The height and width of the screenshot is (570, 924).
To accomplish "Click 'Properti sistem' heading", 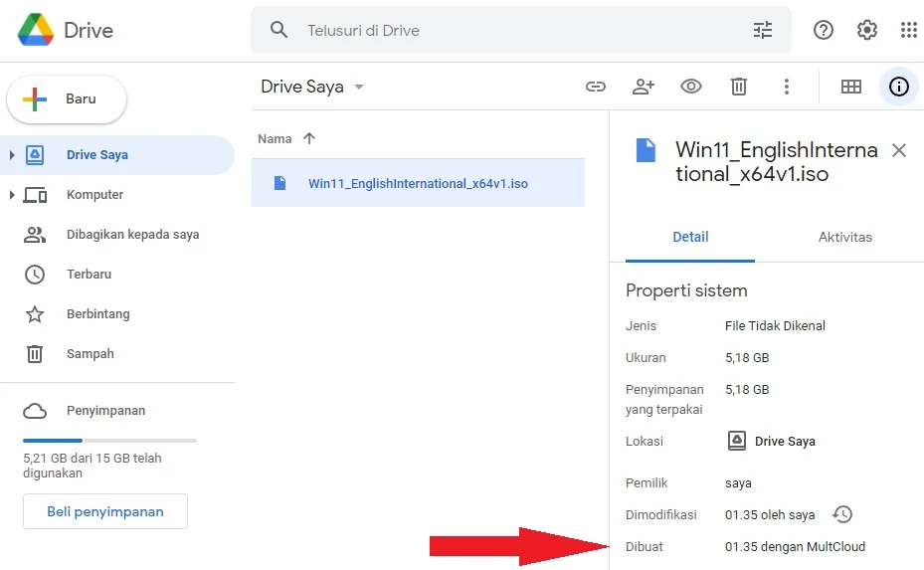I will pos(686,290).
